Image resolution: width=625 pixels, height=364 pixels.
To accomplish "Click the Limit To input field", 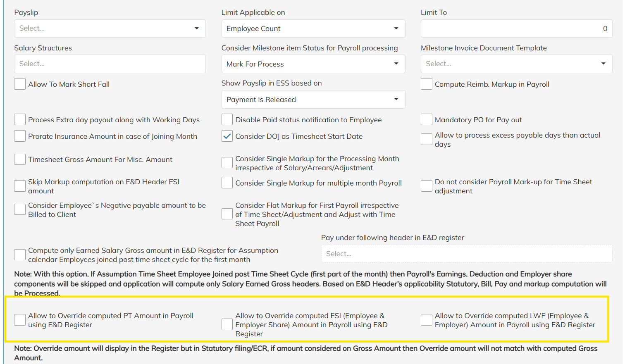I will pos(516,29).
